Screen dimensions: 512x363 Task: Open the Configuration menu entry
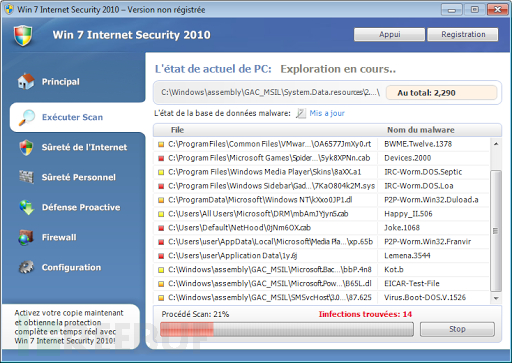coord(71,267)
